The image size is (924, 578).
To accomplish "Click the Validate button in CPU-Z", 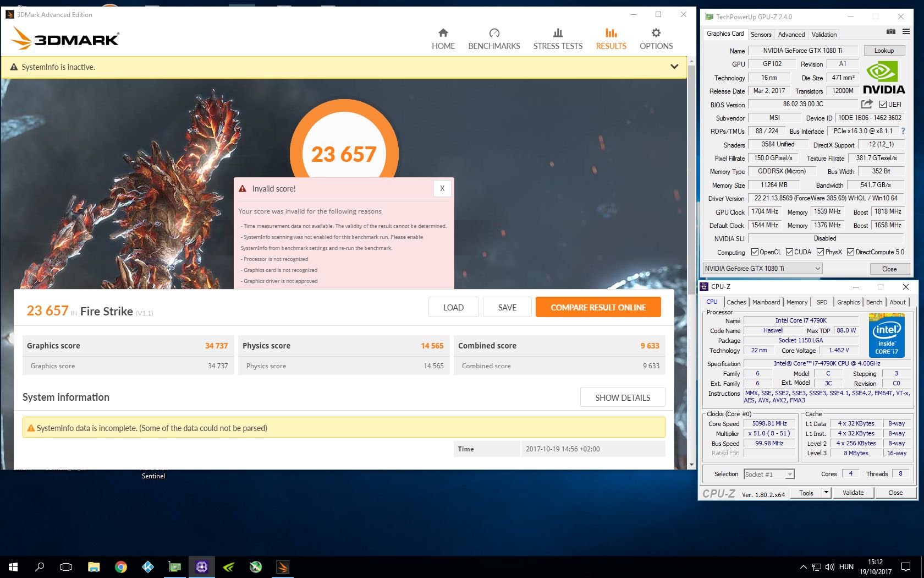I will coord(853,493).
